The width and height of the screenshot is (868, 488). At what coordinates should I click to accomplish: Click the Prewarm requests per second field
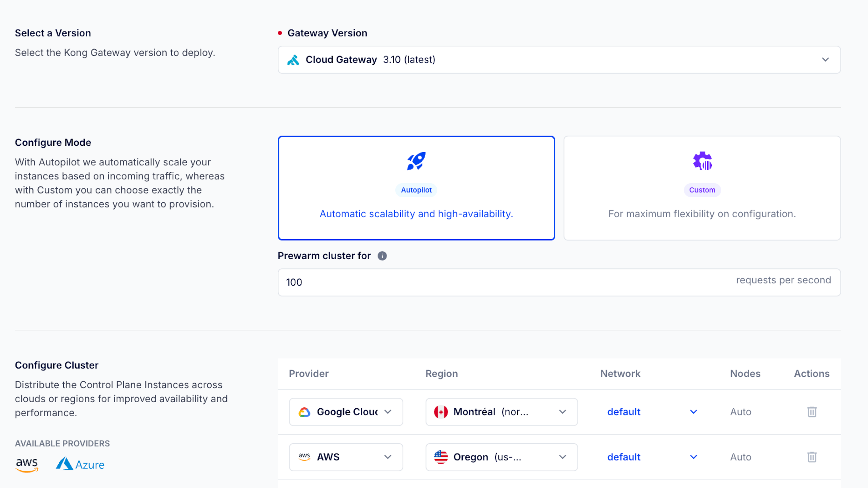475,282
